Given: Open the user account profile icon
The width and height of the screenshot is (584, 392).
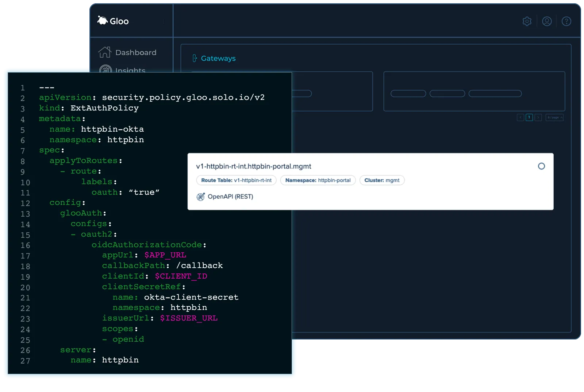Looking at the screenshot, I should [x=546, y=21].
